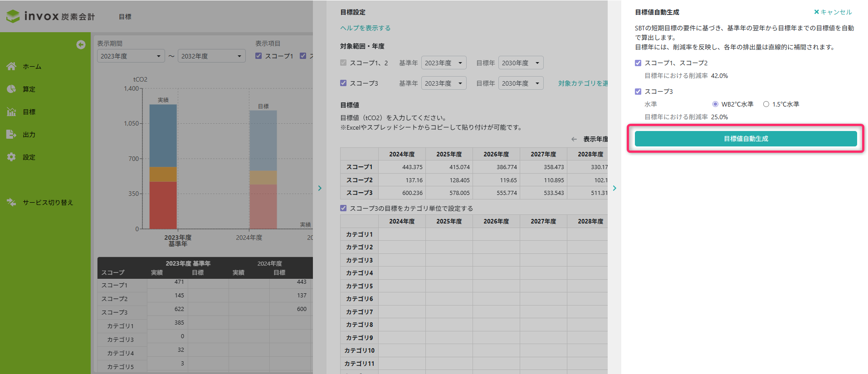Select the 1.5°C水準 radio button
This screenshot has width=868, height=374.
point(766,104)
